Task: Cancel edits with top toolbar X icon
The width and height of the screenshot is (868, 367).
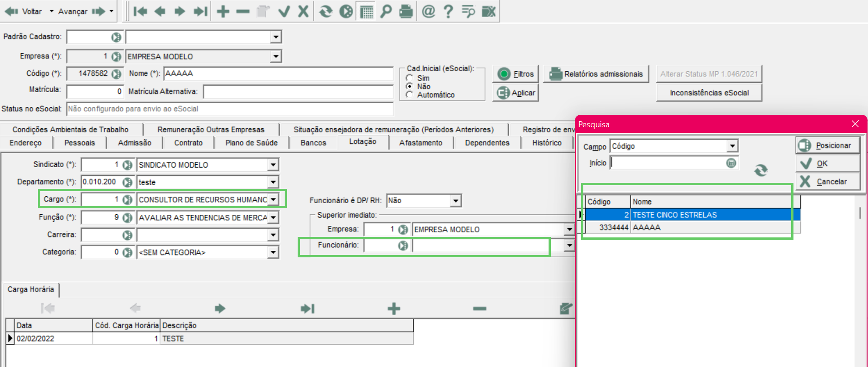Action: coord(303,11)
